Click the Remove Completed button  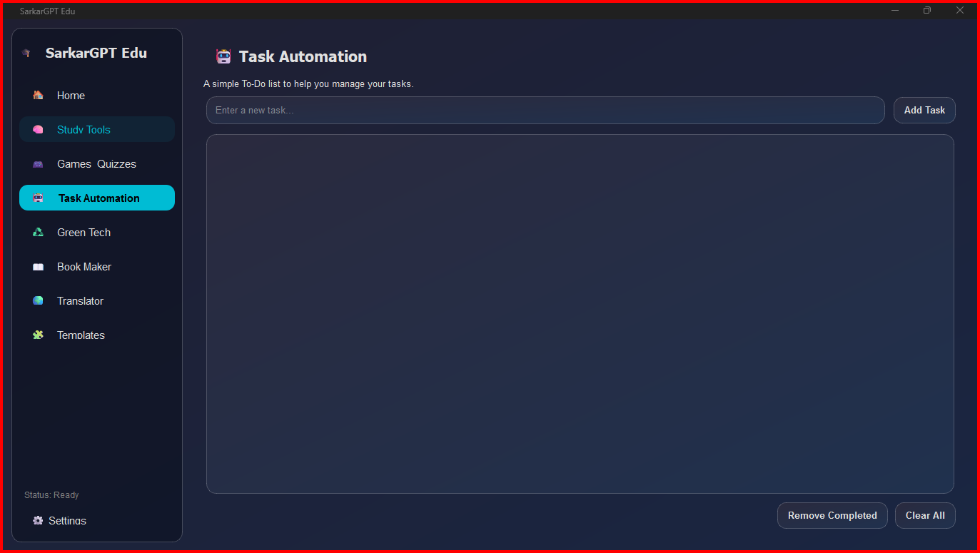tap(832, 515)
